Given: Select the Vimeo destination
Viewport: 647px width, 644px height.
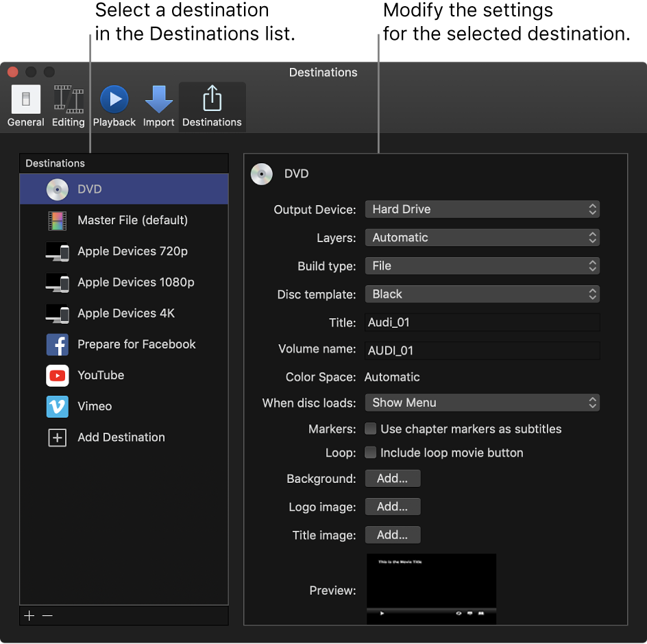Looking at the screenshot, I should coord(95,406).
